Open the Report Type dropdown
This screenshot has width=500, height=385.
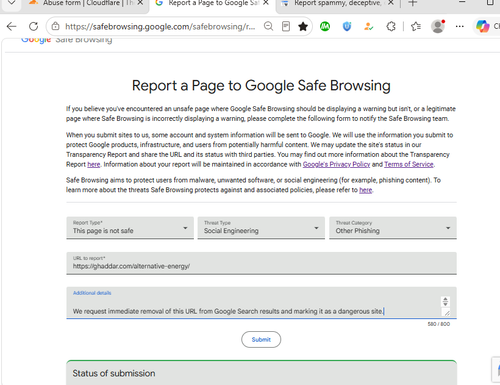pyautogui.click(x=130, y=228)
